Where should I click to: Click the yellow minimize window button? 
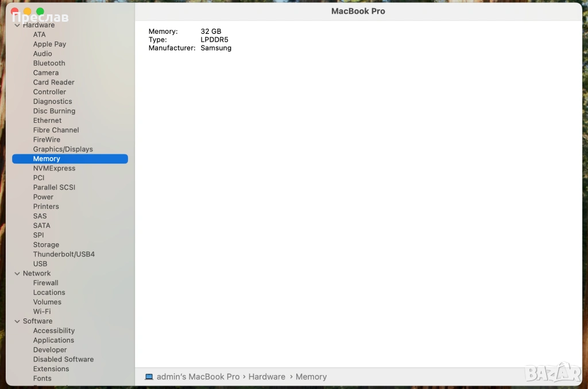click(27, 11)
